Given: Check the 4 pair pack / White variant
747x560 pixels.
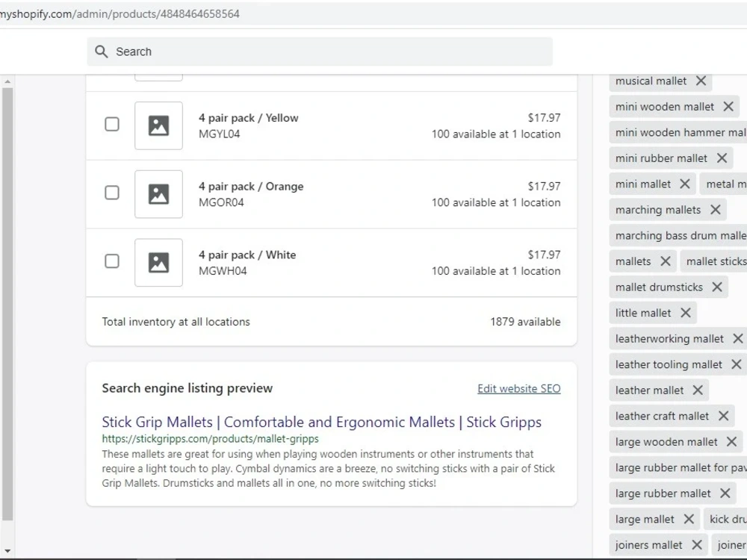Looking at the screenshot, I should [x=112, y=261].
